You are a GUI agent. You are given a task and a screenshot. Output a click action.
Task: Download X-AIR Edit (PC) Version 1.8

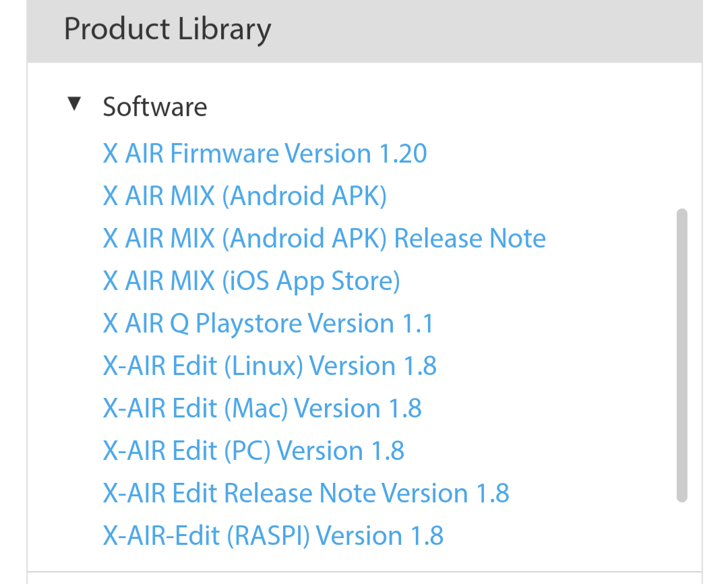coord(253,451)
